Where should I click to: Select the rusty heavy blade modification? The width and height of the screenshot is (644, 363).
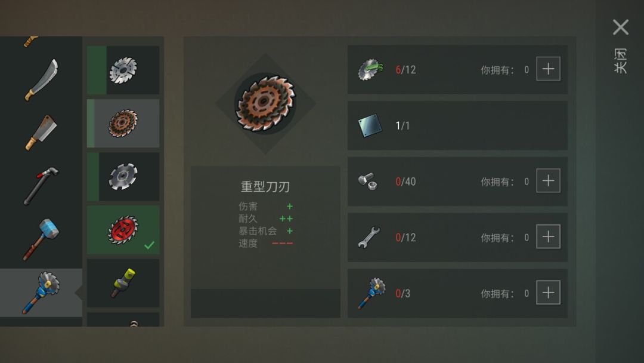[x=123, y=124]
